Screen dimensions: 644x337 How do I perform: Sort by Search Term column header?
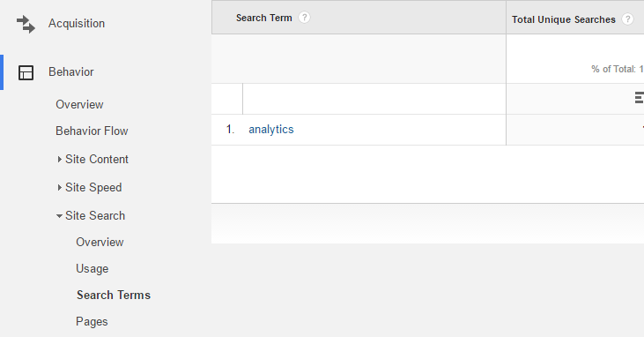click(263, 19)
